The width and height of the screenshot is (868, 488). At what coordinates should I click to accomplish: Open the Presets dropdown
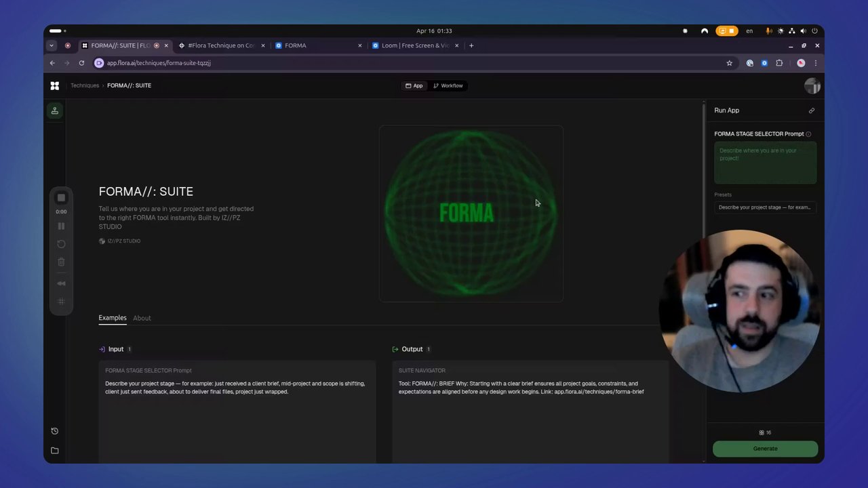765,207
